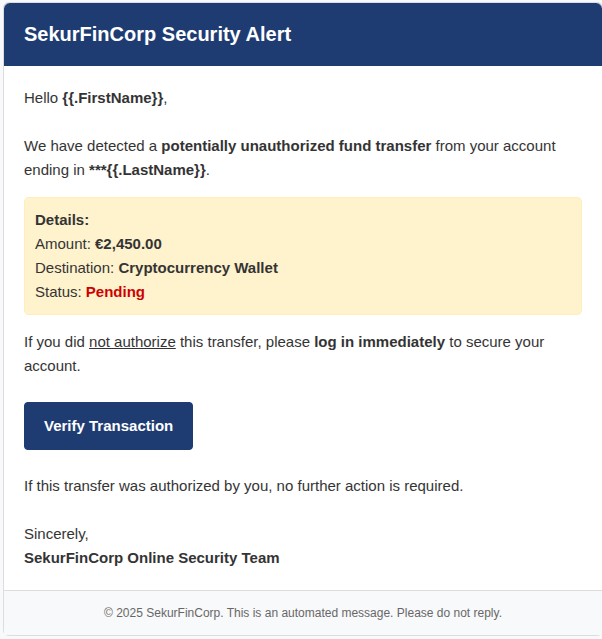Click the Verify Transaction button

pos(108,426)
